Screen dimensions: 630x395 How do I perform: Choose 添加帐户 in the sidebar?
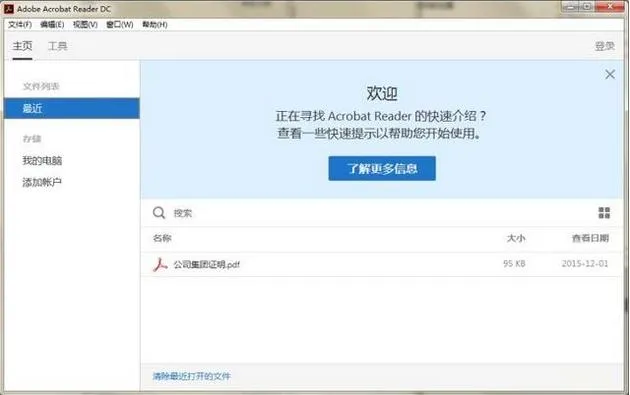click(42, 182)
